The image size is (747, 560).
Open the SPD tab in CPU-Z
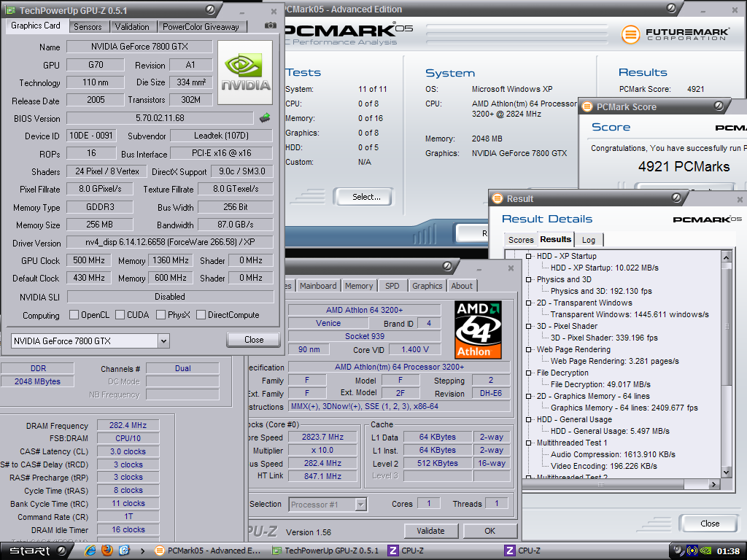pos(392,286)
